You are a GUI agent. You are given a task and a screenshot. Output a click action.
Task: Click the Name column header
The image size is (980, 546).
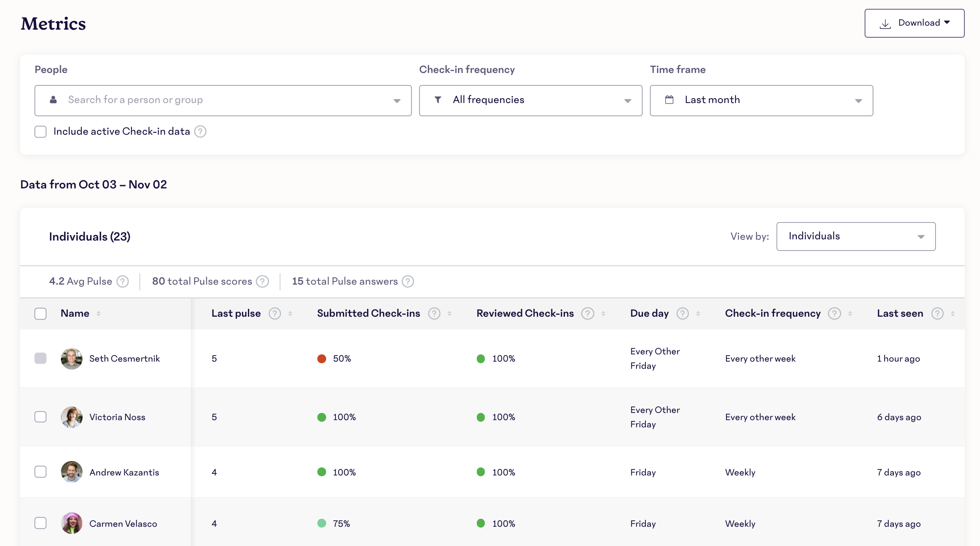75,313
